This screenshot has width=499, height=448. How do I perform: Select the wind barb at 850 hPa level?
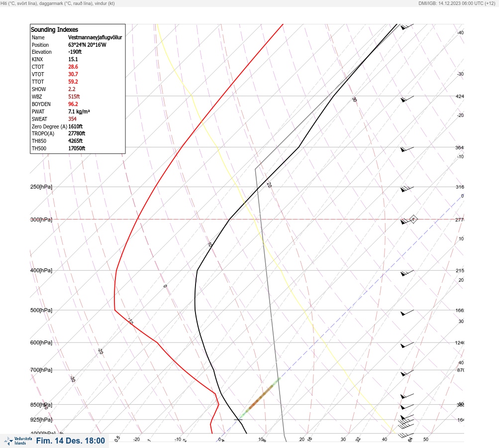pyautogui.click(x=407, y=407)
